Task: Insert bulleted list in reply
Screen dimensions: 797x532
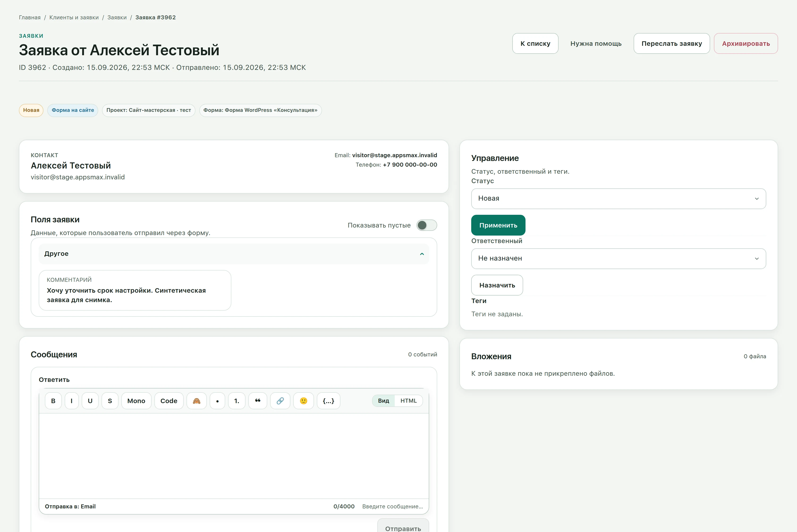Action: click(x=217, y=401)
